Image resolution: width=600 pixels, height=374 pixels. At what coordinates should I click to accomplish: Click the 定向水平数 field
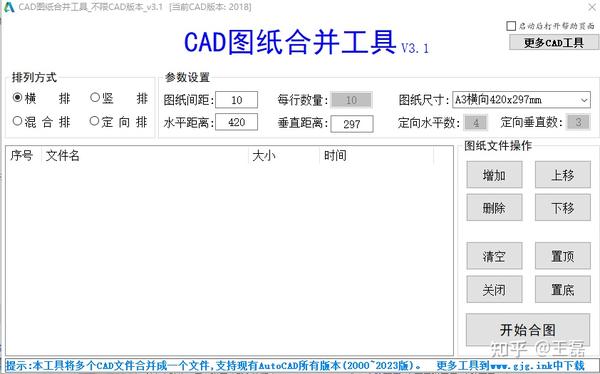tap(476, 122)
